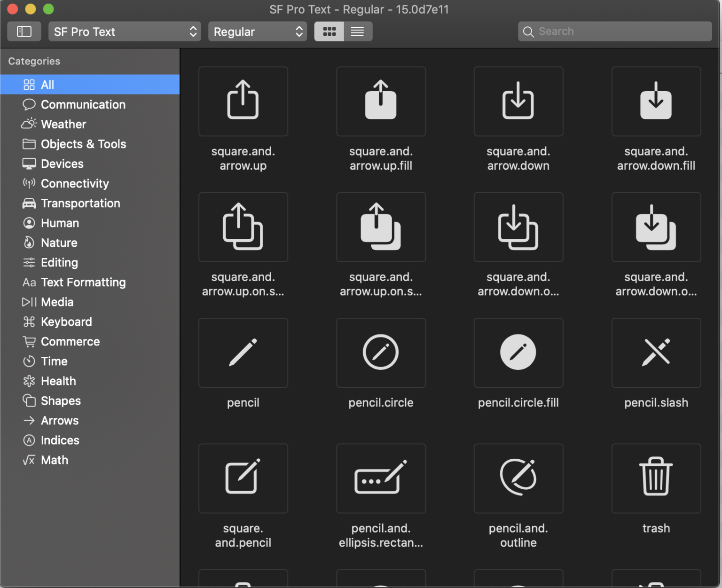The image size is (722, 588).
Task: Click the Search symbols field
Action: [615, 31]
